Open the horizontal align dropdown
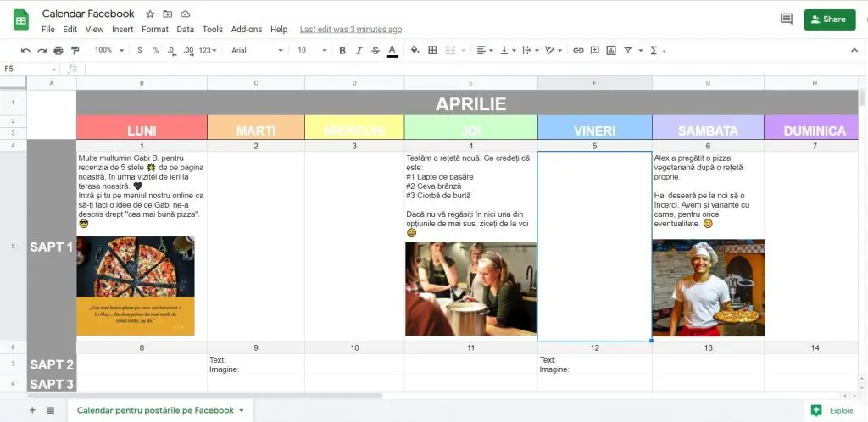 coord(484,50)
